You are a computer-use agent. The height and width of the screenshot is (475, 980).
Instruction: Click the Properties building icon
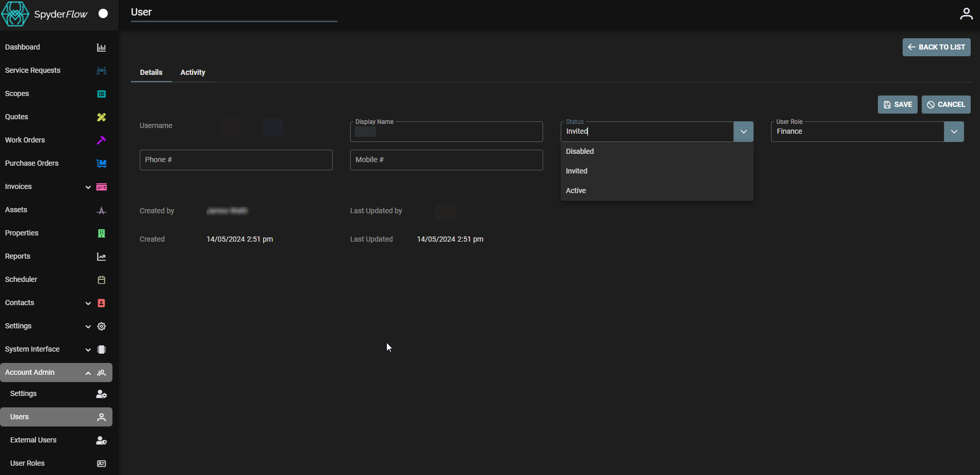pos(101,233)
